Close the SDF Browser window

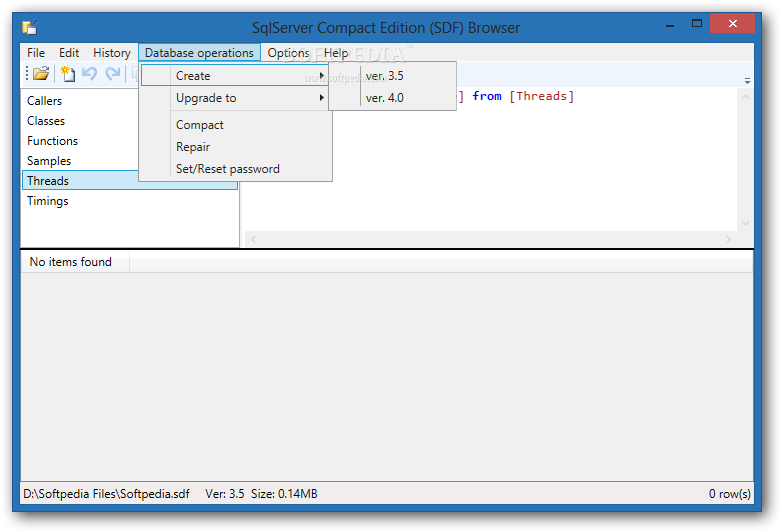click(732, 23)
